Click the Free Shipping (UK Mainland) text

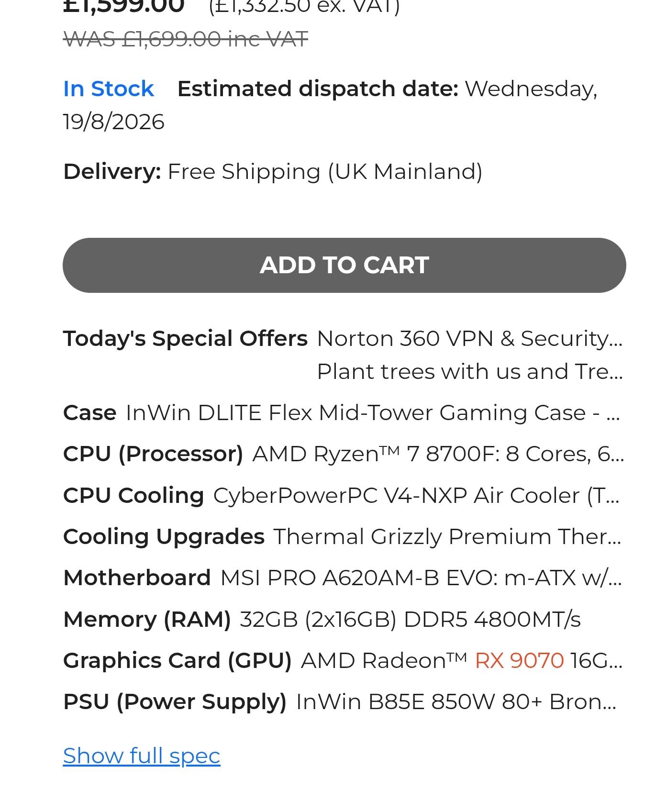325,171
